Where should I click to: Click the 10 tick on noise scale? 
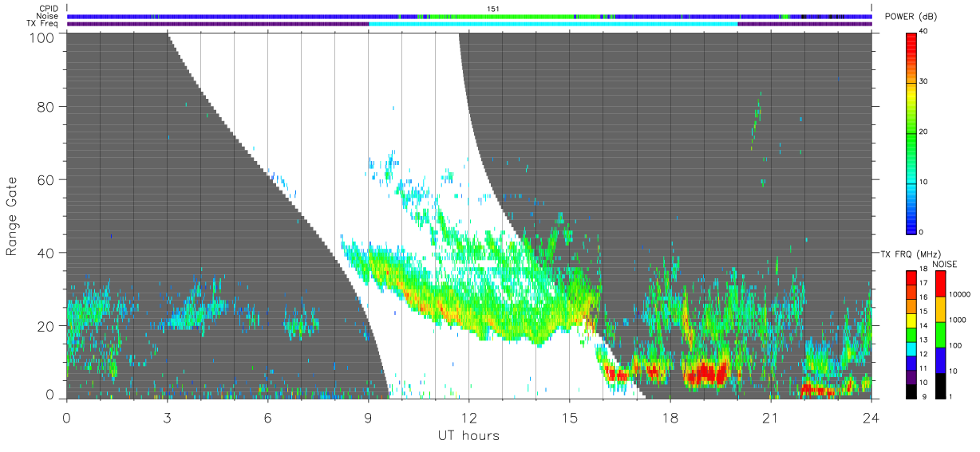click(x=953, y=371)
